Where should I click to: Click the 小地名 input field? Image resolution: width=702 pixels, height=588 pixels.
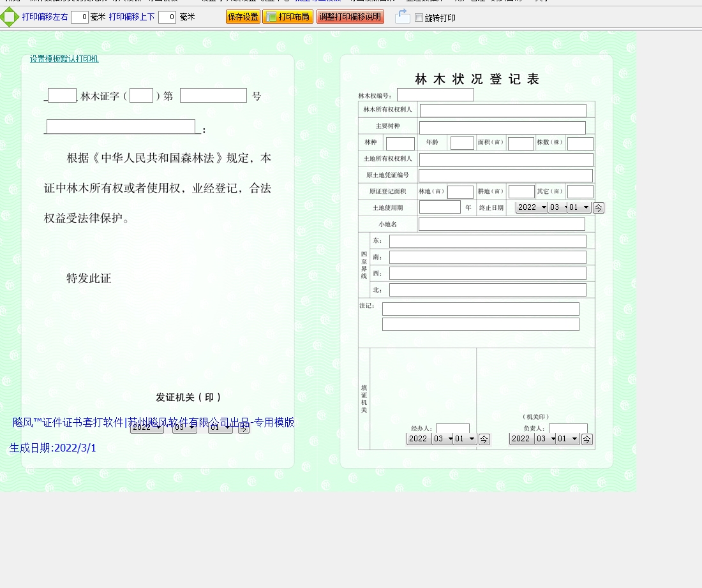502,224
